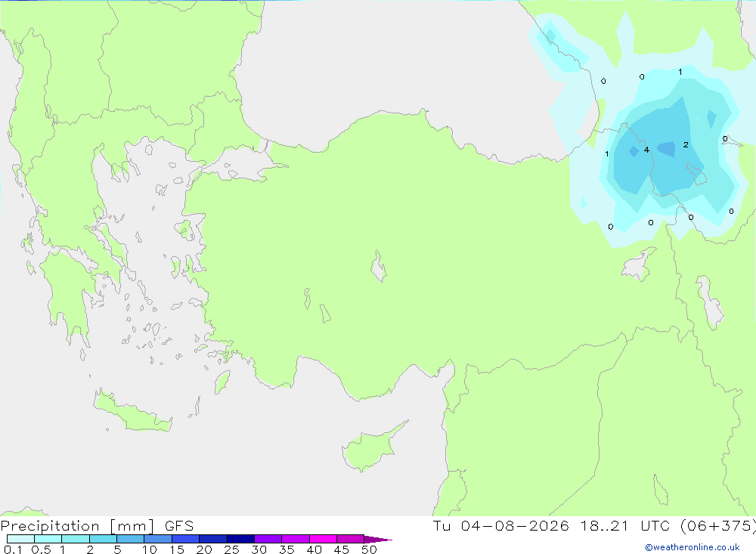Click the 1–2 mm legend color box
Screen dimensions: 756x554
pos(75,539)
